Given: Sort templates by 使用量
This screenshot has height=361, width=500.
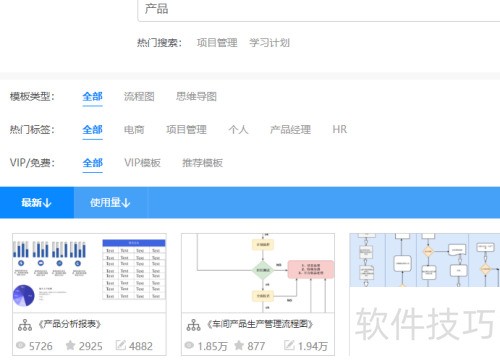Looking at the screenshot, I should 110,202.
